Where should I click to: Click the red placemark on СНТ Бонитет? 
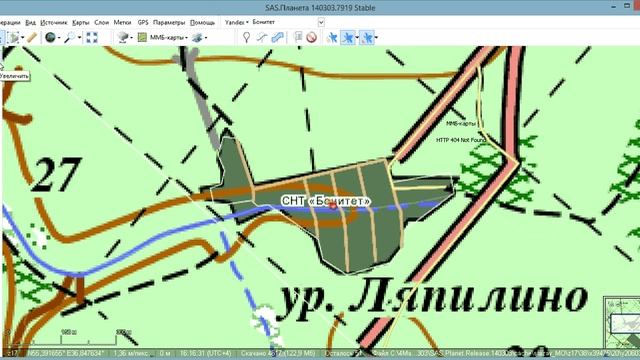pyautogui.click(x=333, y=206)
